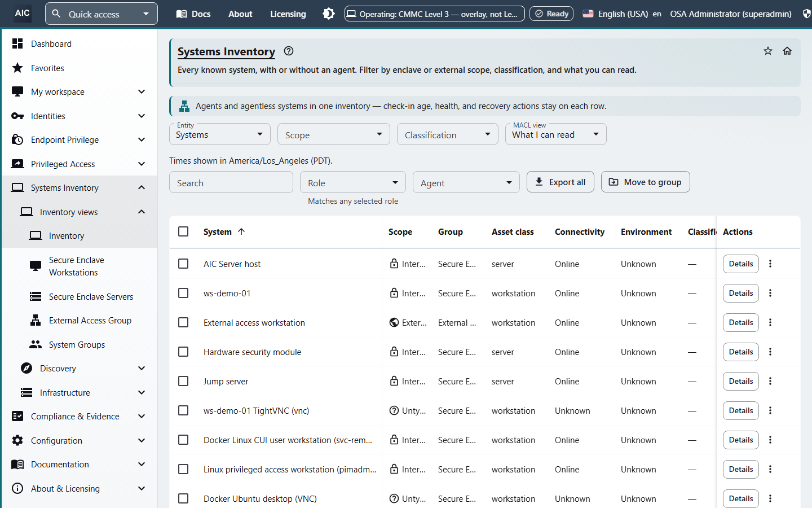Click the Ready status button
Viewport: 812px width, 508px height.
[x=551, y=14]
